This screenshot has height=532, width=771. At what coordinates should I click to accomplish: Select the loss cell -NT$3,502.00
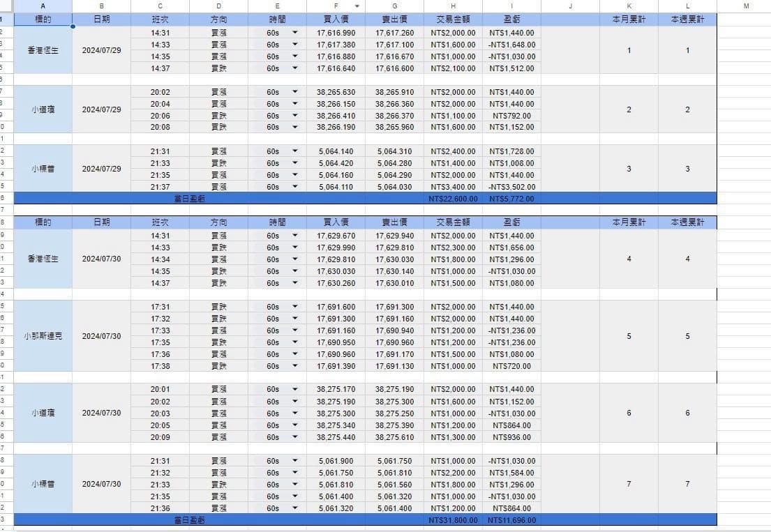512,187
